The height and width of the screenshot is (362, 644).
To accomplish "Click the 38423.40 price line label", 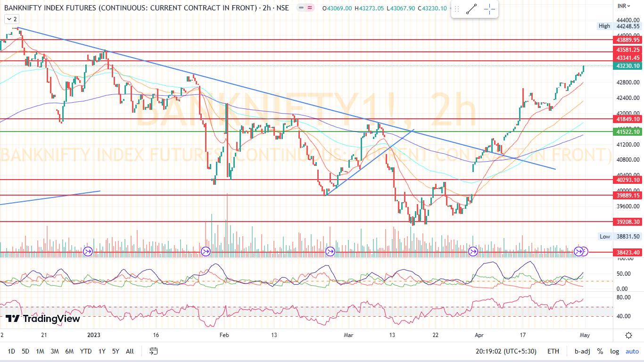I will 627,252.
